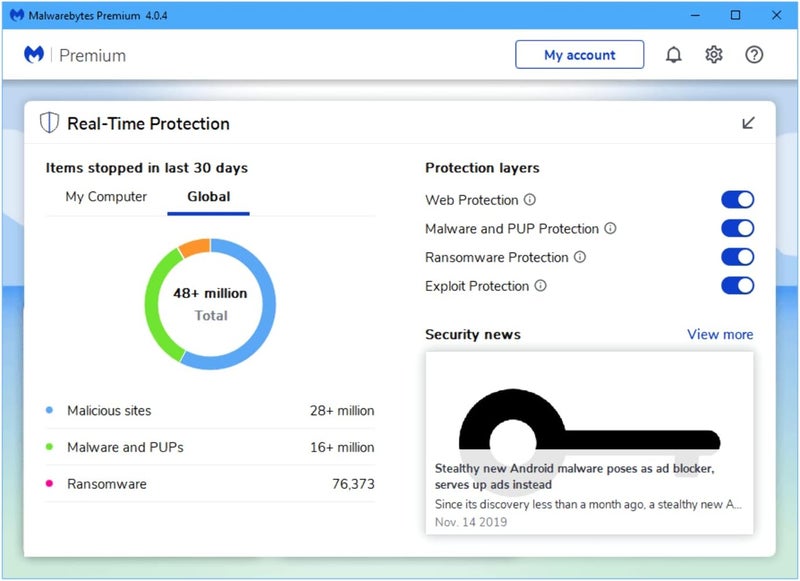Click the orange segment of the donut chart
The height and width of the screenshot is (581, 800).
pyautogui.click(x=195, y=247)
